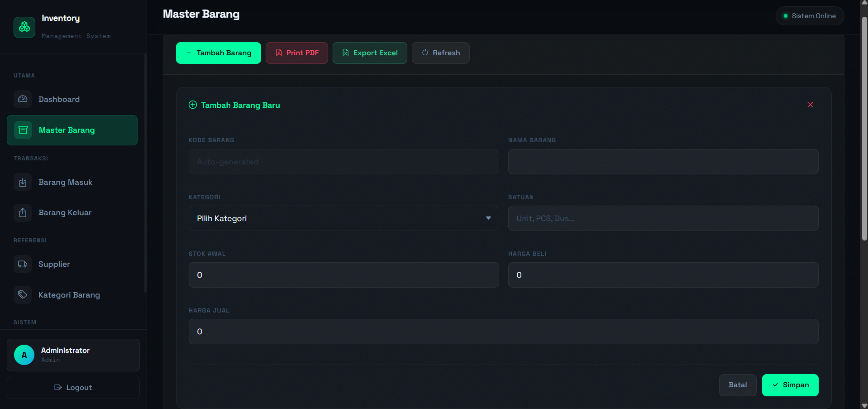Click into the Harga Beli field

coord(663,275)
